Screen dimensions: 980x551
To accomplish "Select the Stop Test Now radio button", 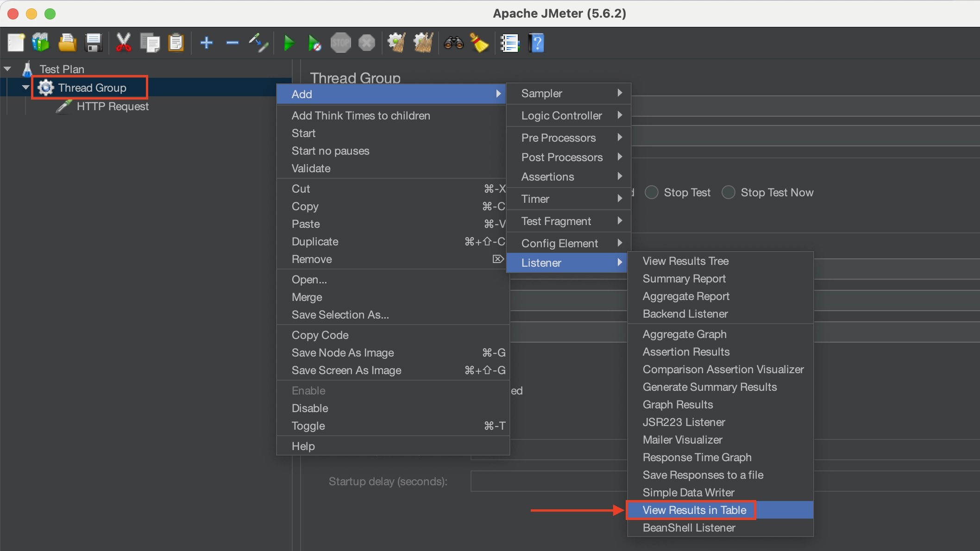I will 729,193.
